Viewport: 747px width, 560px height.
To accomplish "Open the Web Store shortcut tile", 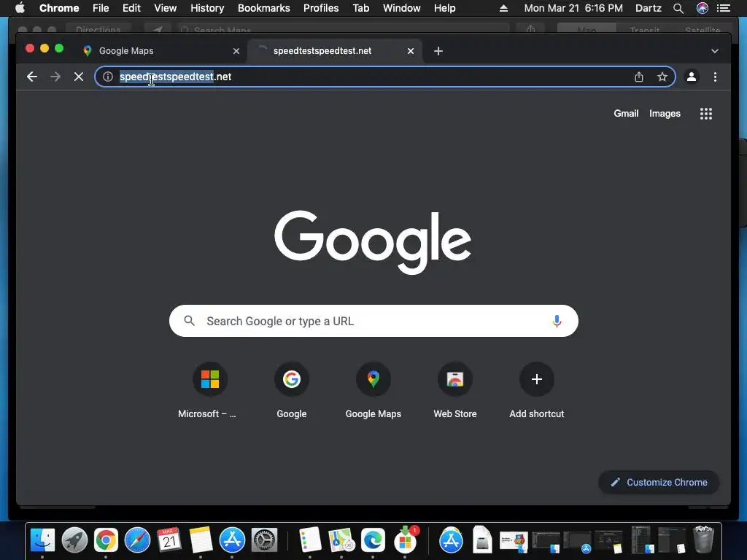I will point(455,379).
